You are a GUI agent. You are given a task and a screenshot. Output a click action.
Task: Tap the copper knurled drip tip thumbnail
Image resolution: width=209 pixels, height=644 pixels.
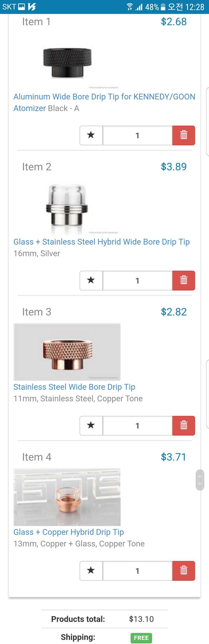[67, 352]
